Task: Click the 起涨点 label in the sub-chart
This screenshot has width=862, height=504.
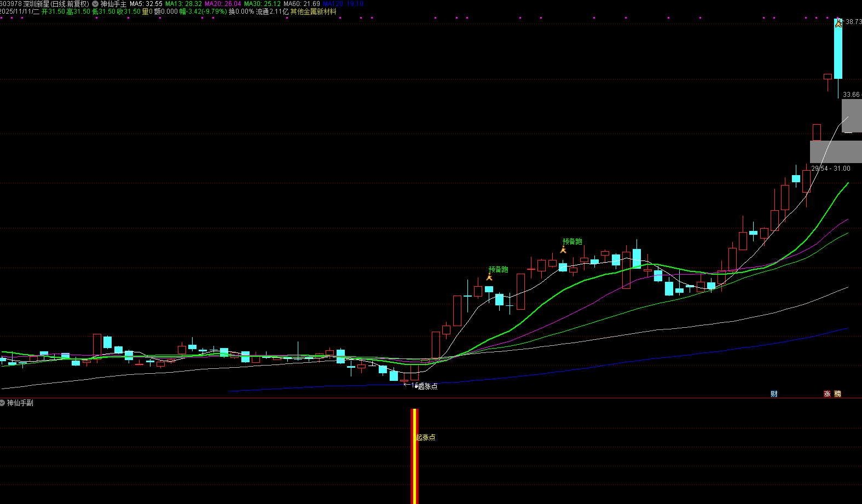Action: tap(426, 437)
